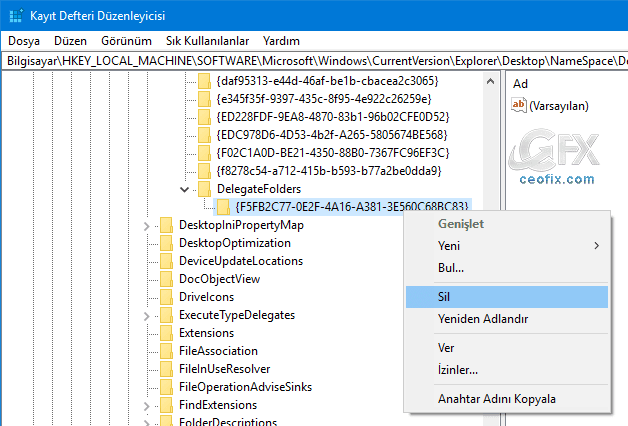Select the (Varsayılan) value name

click(x=559, y=106)
